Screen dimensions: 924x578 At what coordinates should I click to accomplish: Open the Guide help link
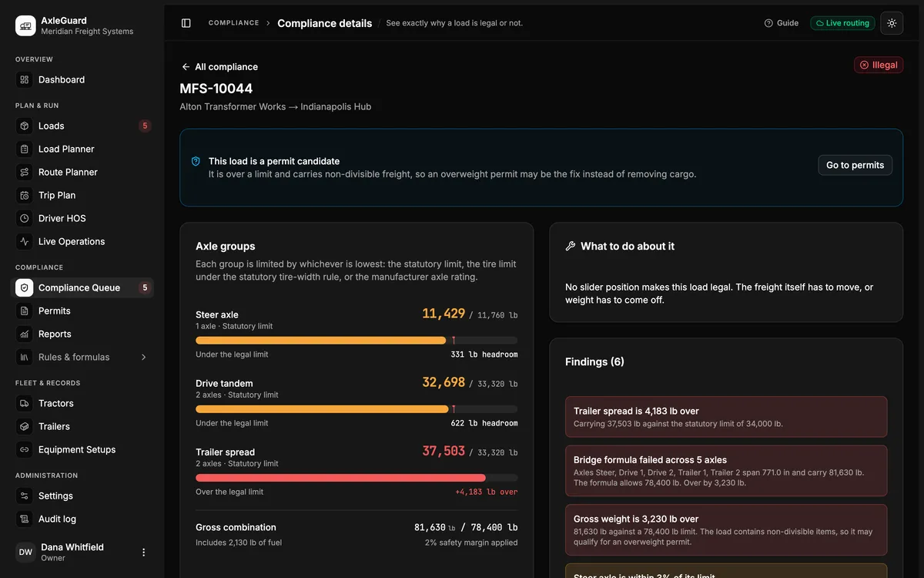click(782, 23)
